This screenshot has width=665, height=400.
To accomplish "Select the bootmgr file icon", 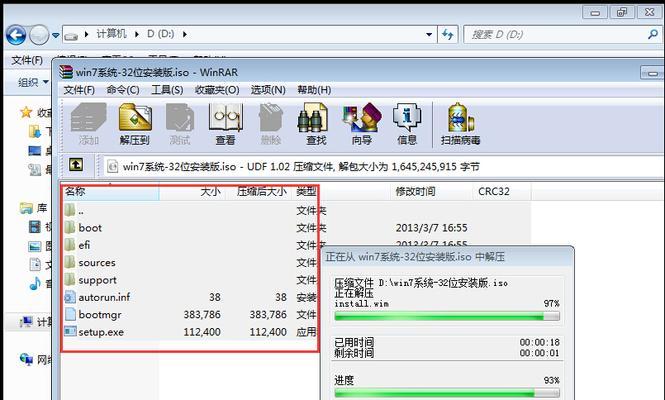I will 70,314.
